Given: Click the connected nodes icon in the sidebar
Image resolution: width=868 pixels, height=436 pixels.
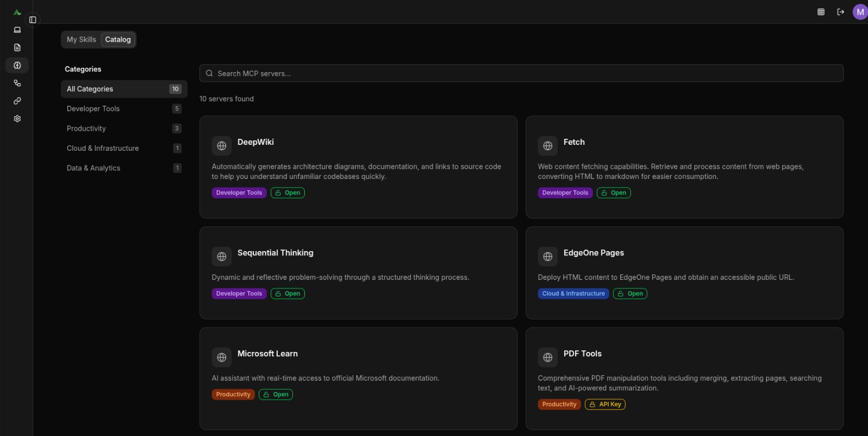Looking at the screenshot, I should pyautogui.click(x=17, y=83).
